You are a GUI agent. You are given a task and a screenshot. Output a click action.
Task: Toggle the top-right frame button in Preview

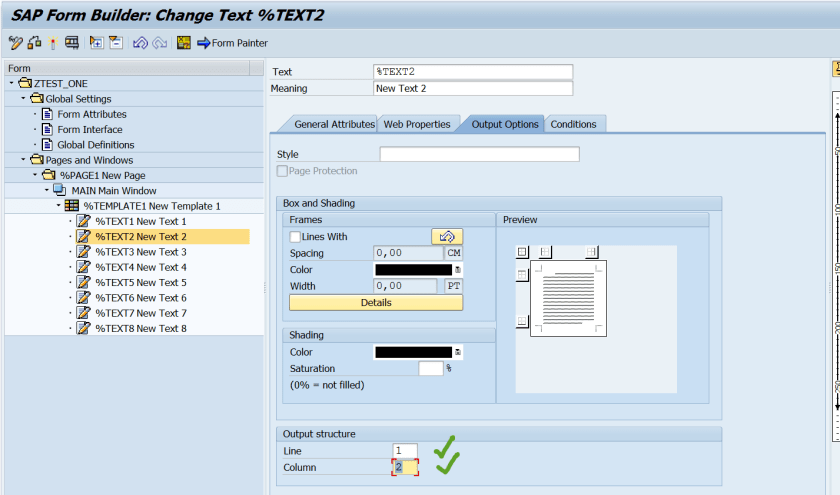(x=592, y=252)
